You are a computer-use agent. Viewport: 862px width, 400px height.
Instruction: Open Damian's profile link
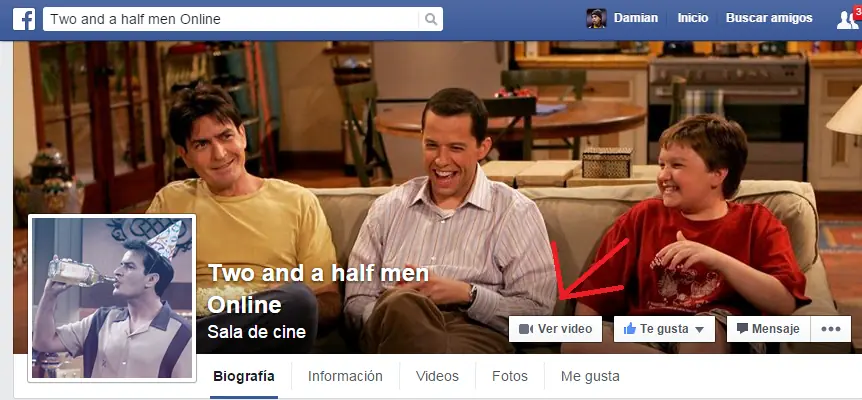tap(636, 18)
